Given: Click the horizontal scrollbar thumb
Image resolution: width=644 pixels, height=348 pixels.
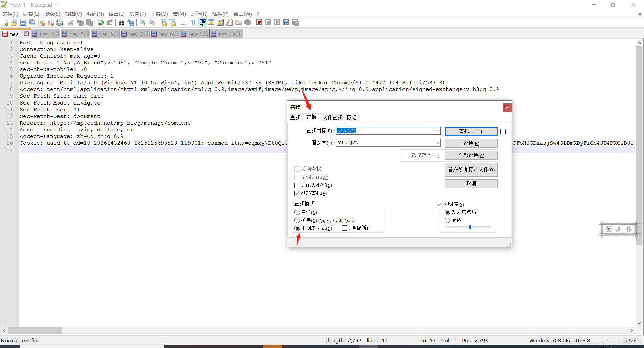Looking at the screenshot, I should [35, 331].
